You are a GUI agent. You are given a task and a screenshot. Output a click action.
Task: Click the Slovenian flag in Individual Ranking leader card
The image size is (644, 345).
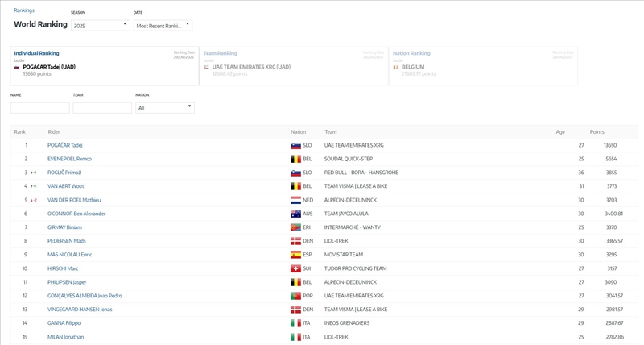point(17,67)
